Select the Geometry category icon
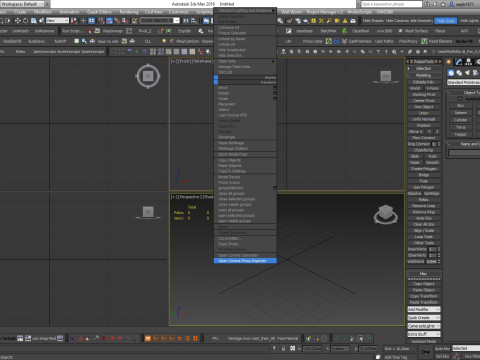 coord(451,73)
